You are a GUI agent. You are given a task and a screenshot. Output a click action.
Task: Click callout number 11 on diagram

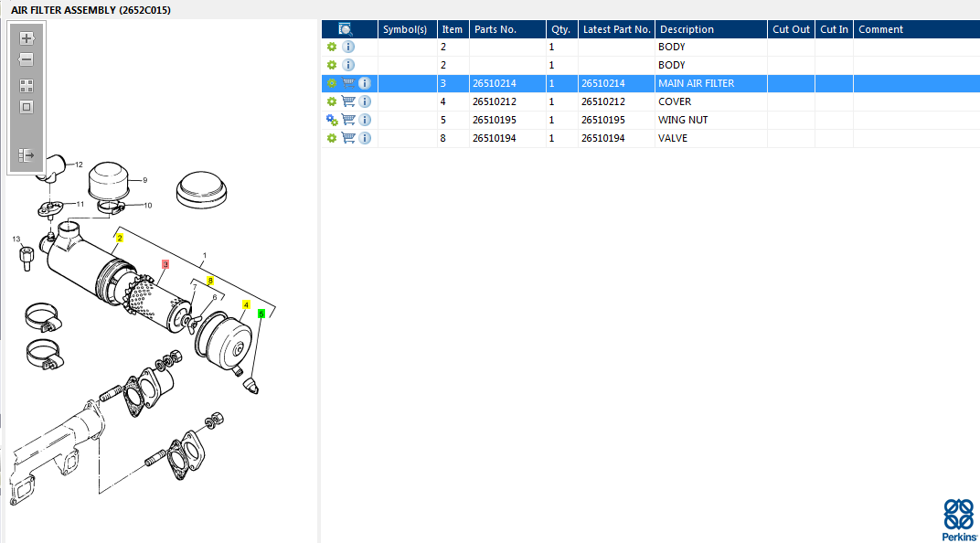80,204
